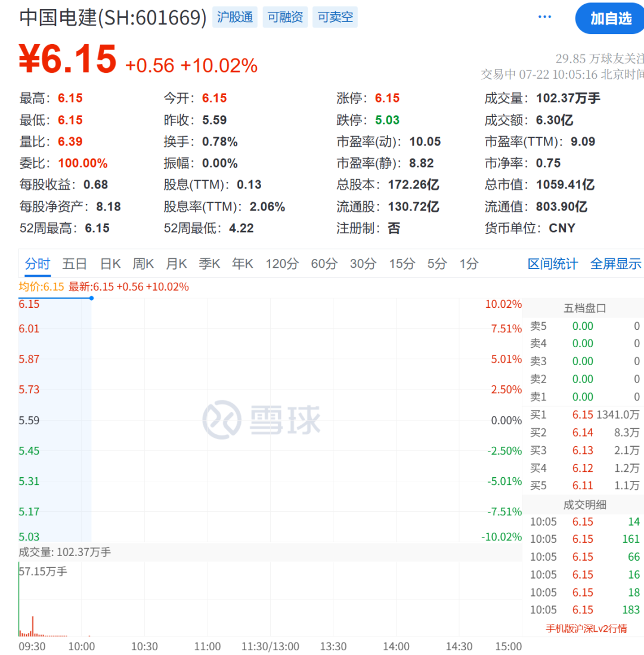644x655 pixels.
Task: Switch to the 季K chart tab
Action: (x=209, y=264)
